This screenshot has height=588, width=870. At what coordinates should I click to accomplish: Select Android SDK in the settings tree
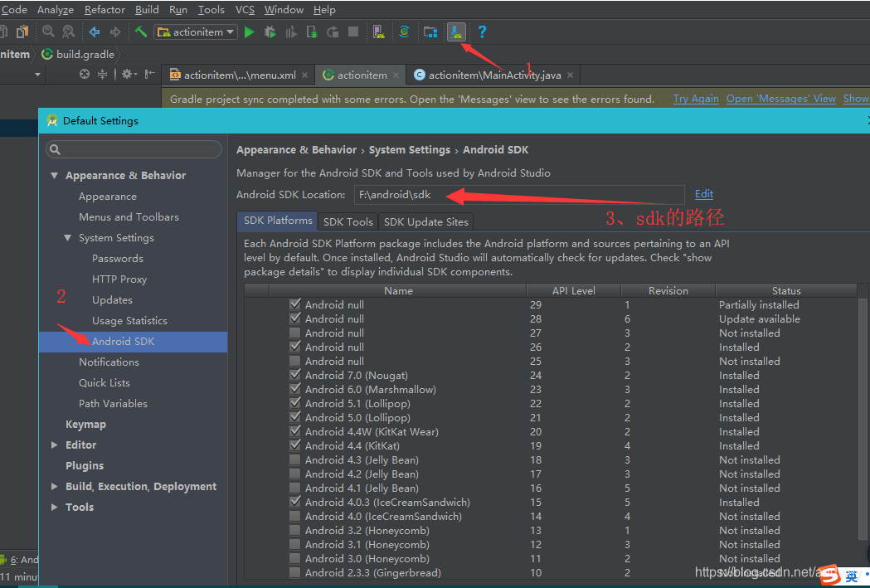click(134, 342)
